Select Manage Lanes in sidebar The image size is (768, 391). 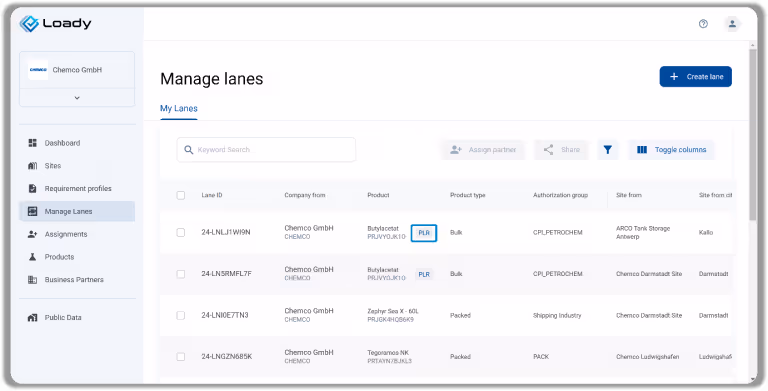tap(77, 211)
